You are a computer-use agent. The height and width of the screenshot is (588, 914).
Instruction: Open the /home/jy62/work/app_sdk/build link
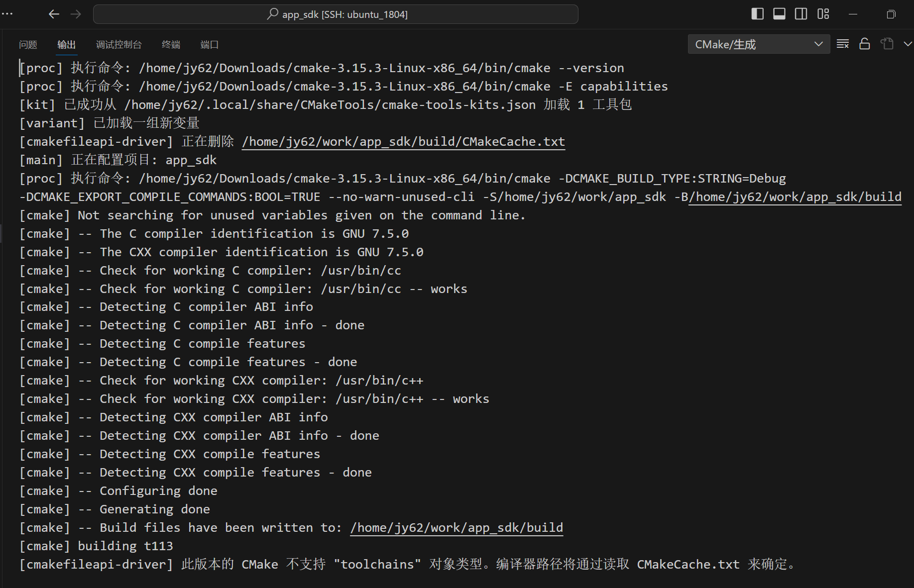click(x=456, y=527)
